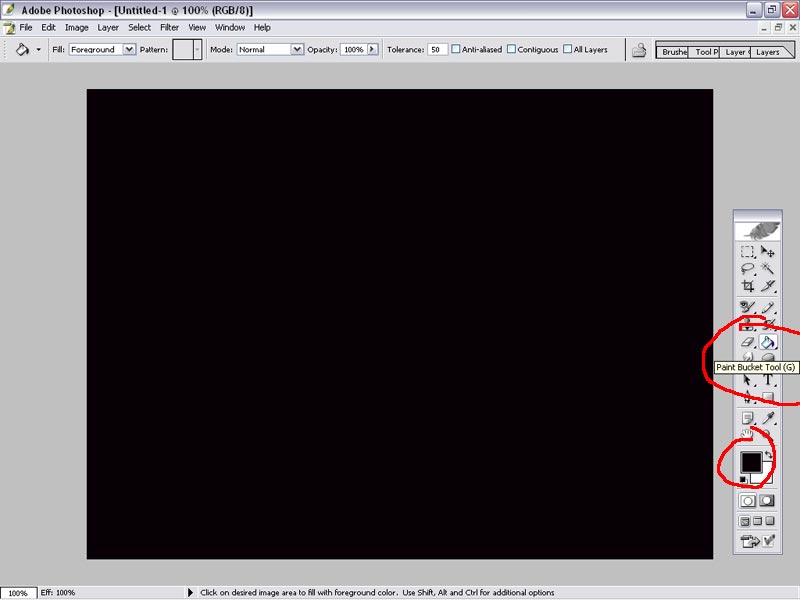
Task: Open the Help menu
Action: tap(262, 28)
